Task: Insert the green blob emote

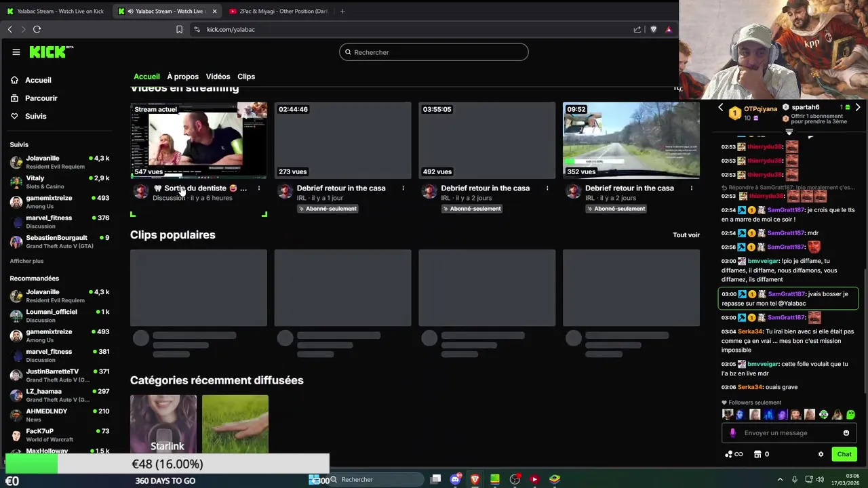Action: (x=851, y=415)
